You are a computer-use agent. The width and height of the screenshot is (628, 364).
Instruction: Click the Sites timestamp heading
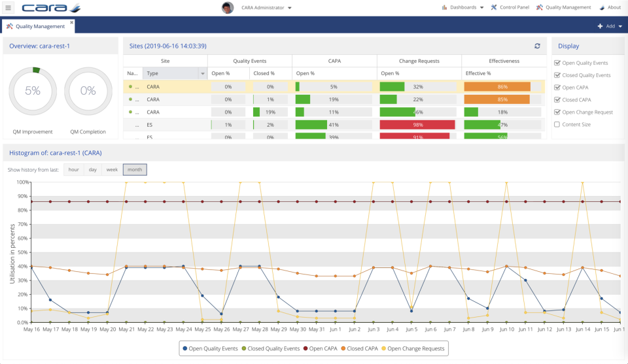pyautogui.click(x=168, y=46)
